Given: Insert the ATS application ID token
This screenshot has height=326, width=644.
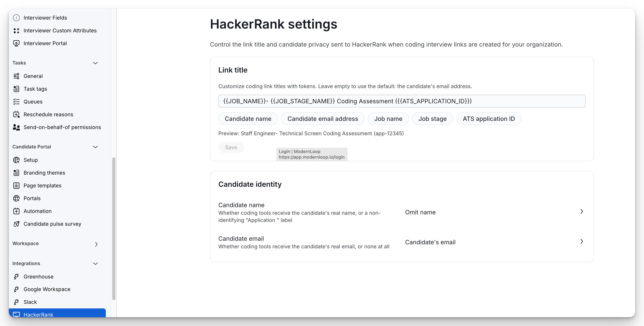Looking at the screenshot, I should click(x=489, y=119).
